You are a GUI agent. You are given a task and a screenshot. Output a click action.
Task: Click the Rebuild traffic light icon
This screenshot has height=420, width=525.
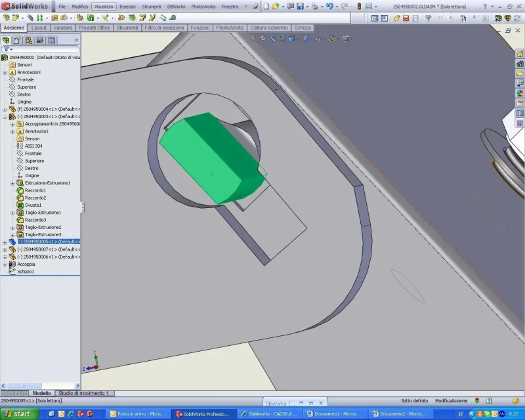pos(359,7)
